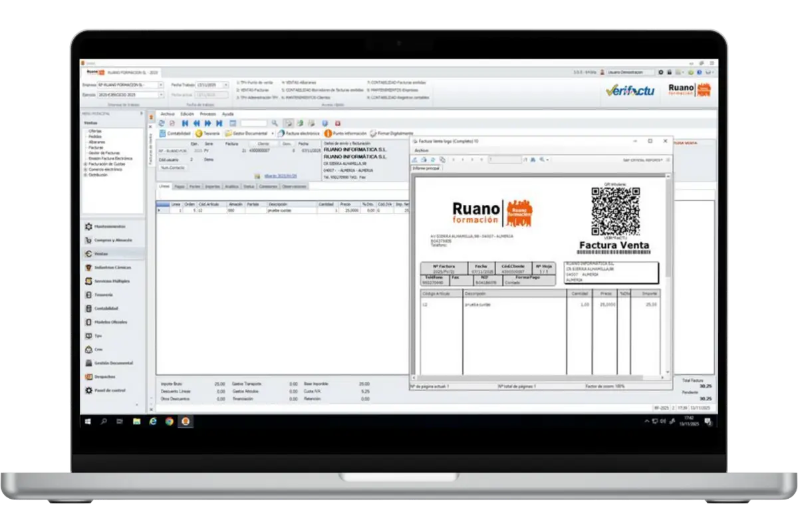This screenshot has width=798, height=532.
Task: Click the Num.Contacto button
Action: pyautogui.click(x=173, y=168)
